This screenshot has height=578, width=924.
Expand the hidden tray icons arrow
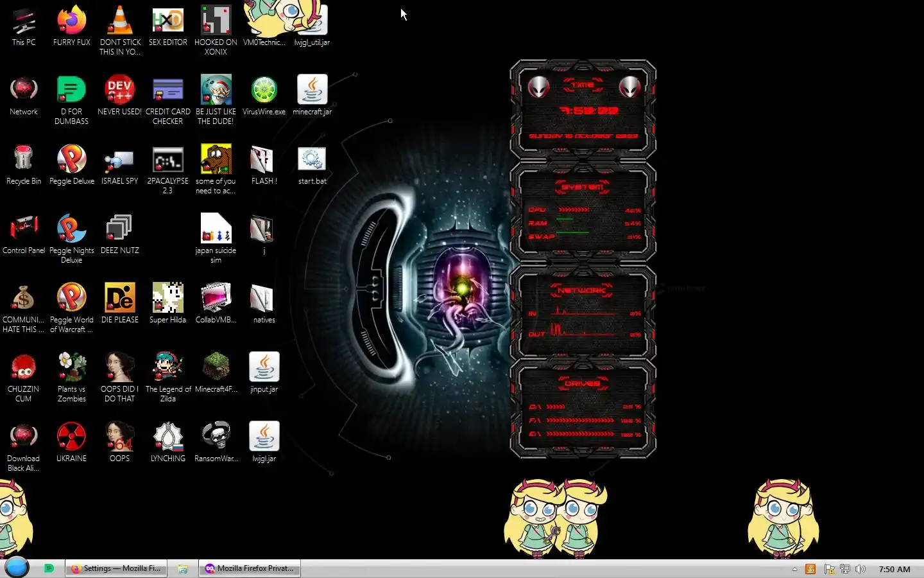tap(794, 569)
